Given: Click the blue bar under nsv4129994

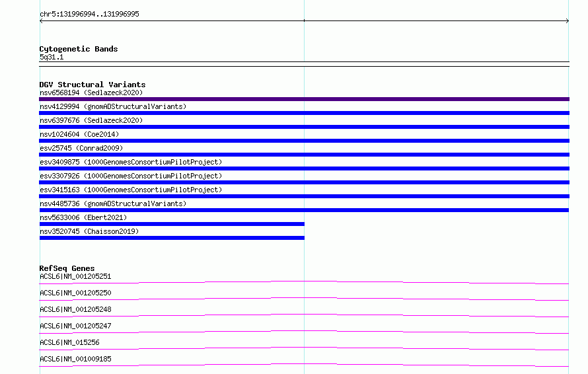Looking at the screenshot, I should click(x=304, y=113).
